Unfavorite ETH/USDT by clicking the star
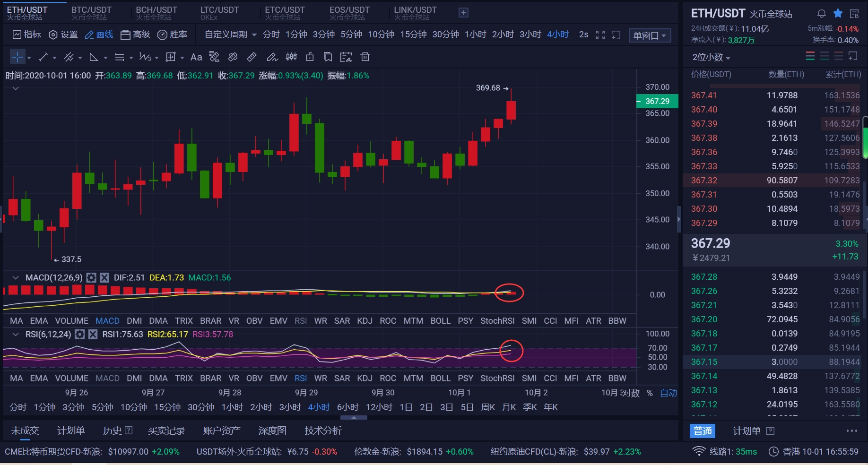The width and height of the screenshot is (868, 465). (838, 13)
